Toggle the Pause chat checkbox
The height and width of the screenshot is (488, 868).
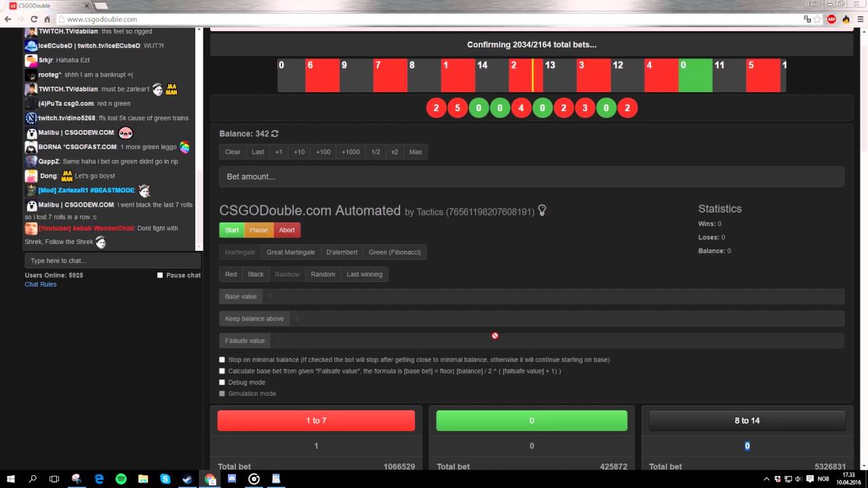click(160, 275)
